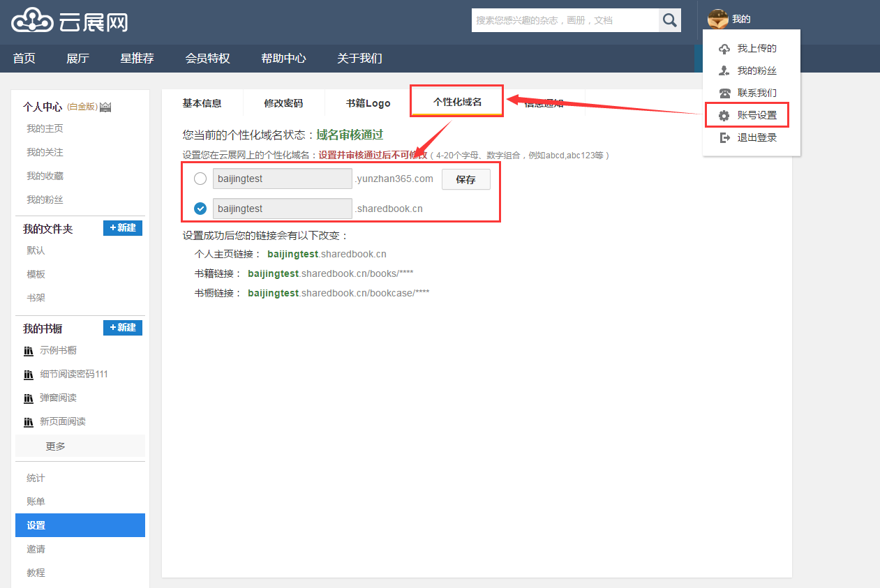Open the 帮助中心 menu item

point(283,59)
